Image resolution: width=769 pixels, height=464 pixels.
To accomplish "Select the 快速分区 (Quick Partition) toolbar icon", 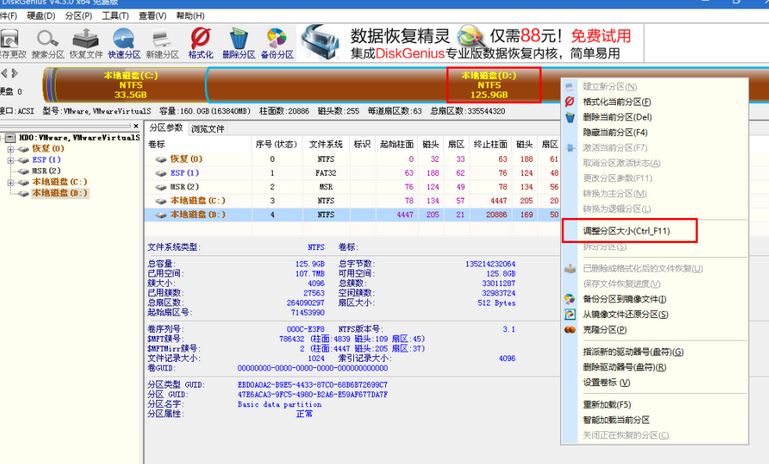I will pyautogui.click(x=124, y=41).
